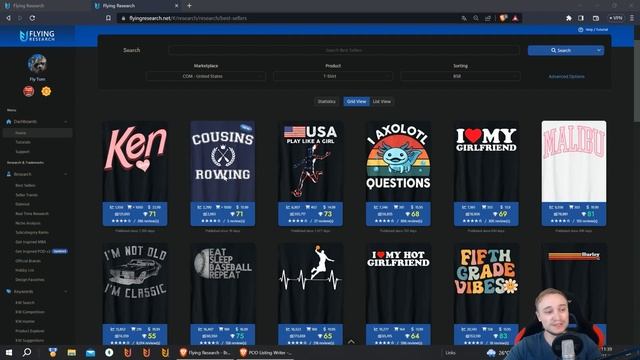Screen dimensions: 640x360
Task: Collapse the Research menu chevron
Action: (x=66, y=174)
